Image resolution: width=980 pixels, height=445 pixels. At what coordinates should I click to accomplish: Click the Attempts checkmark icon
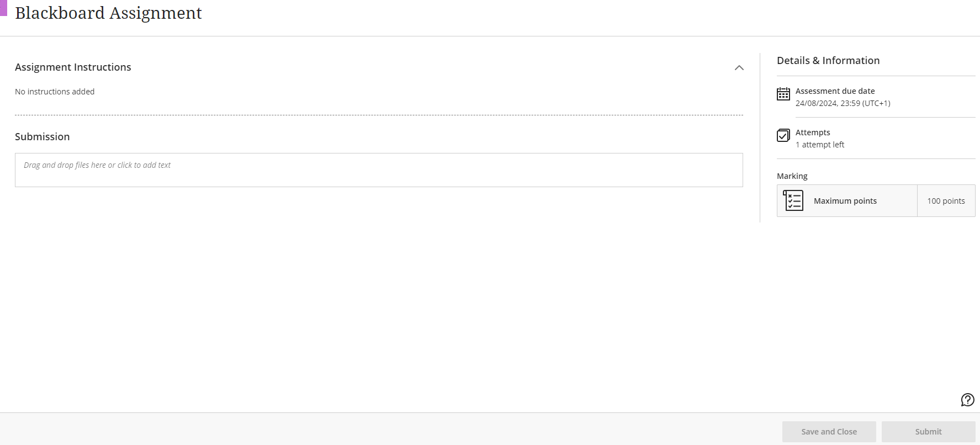coord(783,135)
